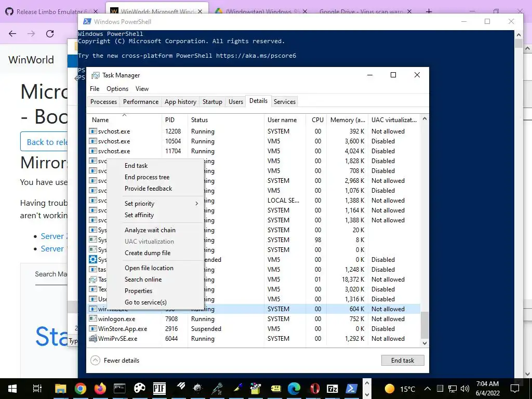
Task: Open Task View on the taskbar
Action: [37, 389]
